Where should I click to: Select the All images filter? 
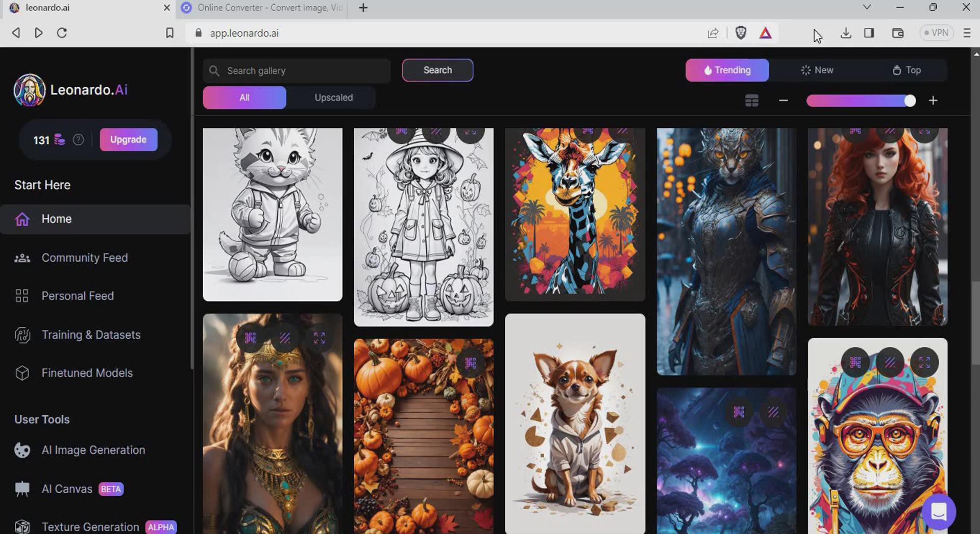[x=244, y=97]
